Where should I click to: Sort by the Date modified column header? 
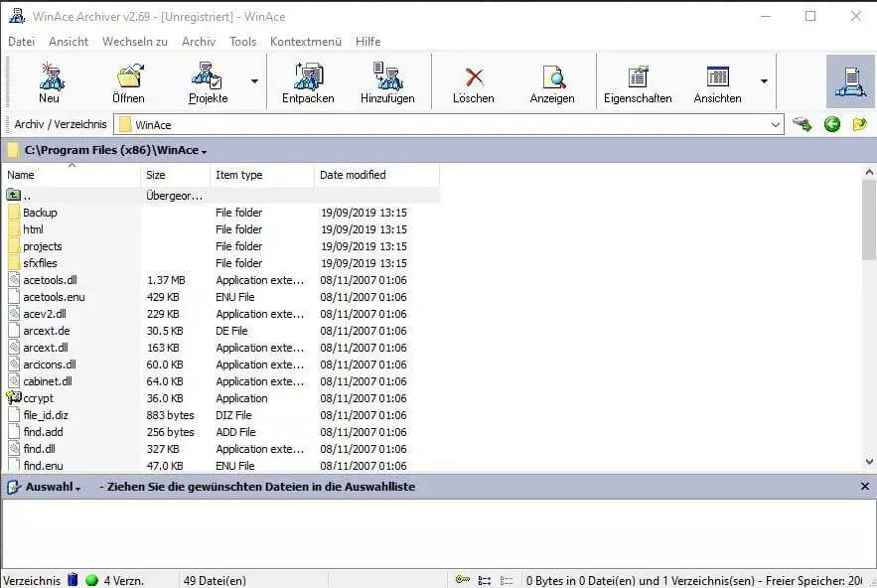coord(377,175)
